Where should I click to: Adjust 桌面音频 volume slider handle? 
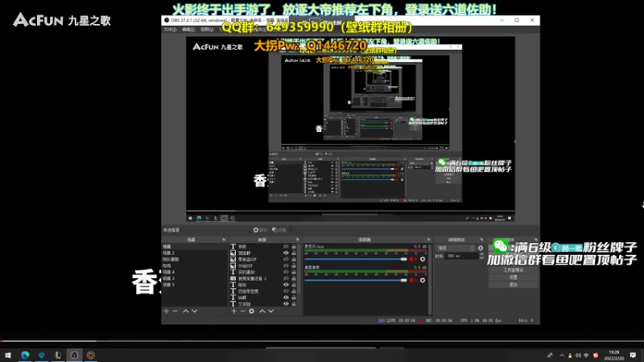[x=404, y=280]
